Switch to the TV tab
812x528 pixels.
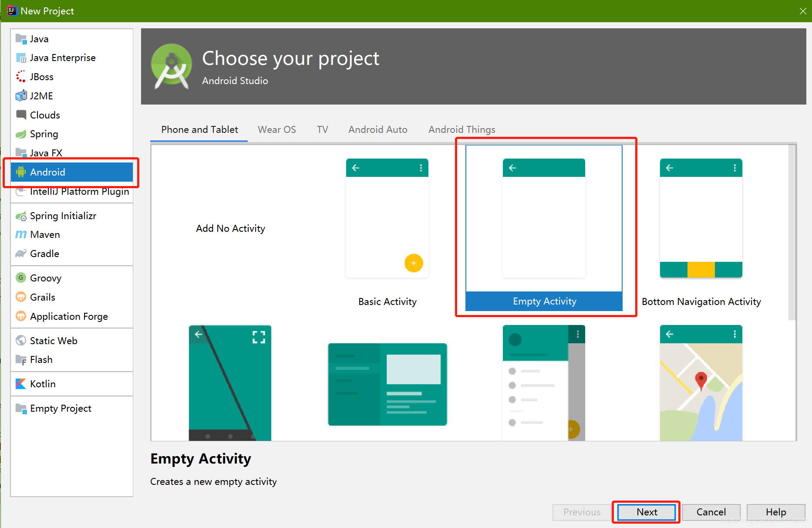(323, 130)
